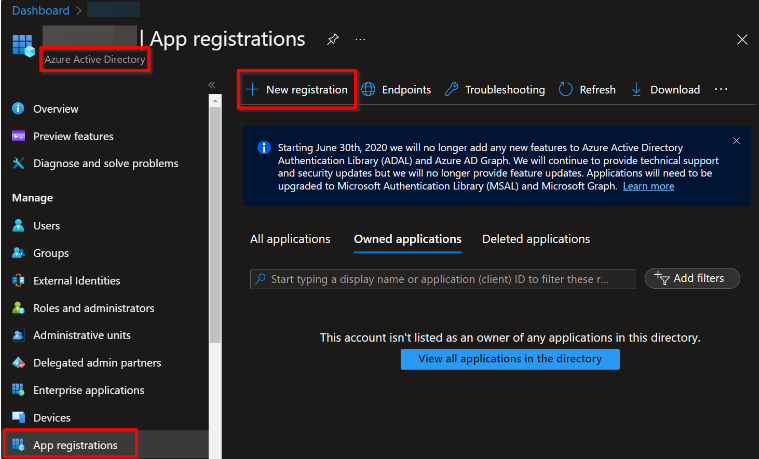The width and height of the screenshot is (759, 459).
Task: Click the Add filters button
Action: [x=692, y=278]
